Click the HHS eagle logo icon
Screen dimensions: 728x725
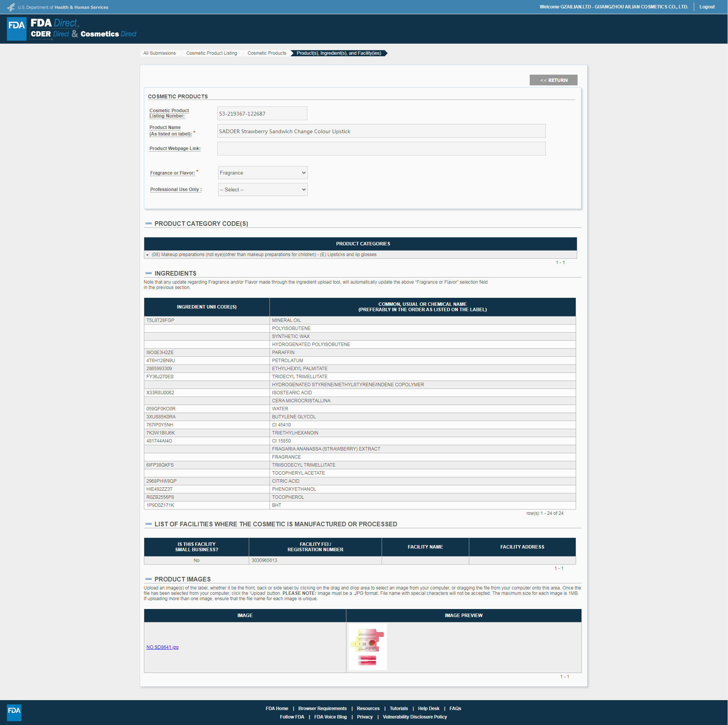click(x=11, y=7)
